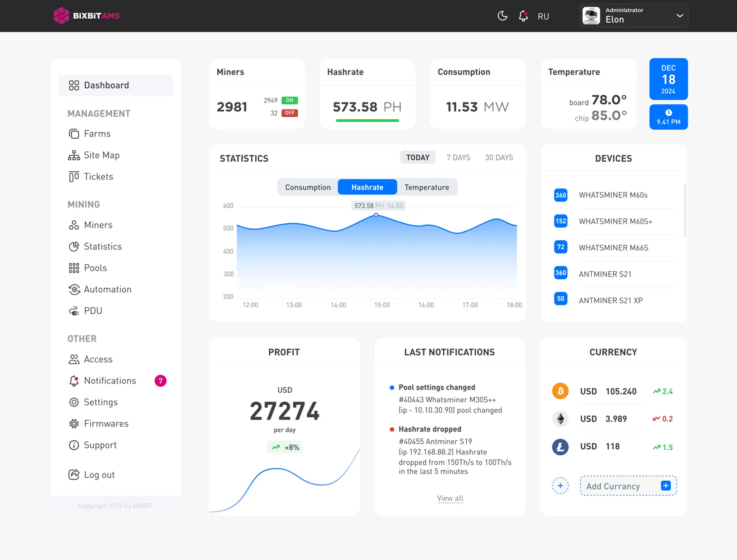Go to the Farms label
737x560 pixels.
point(97,134)
